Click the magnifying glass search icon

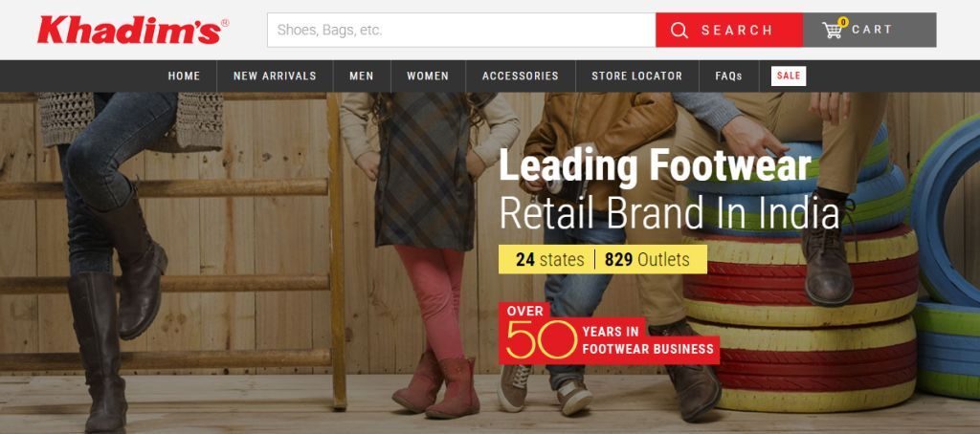point(679,30)
